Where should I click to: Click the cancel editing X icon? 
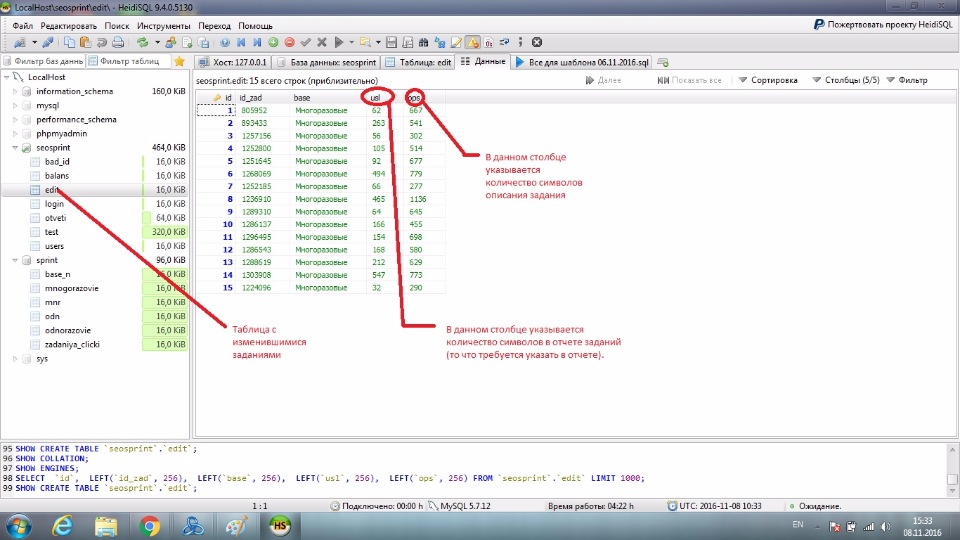pos(321,42)
